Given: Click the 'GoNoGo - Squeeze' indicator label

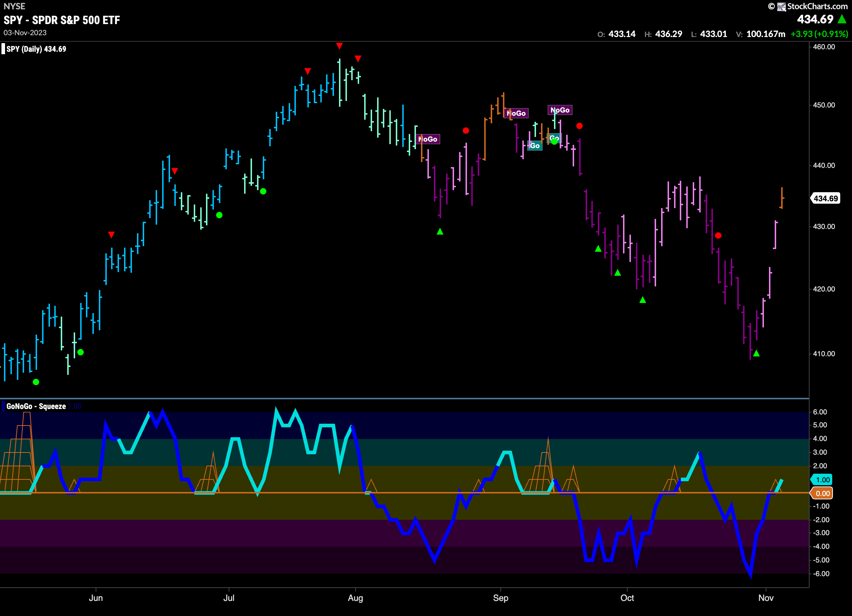Looking at the screenshot, I should 36,406.
